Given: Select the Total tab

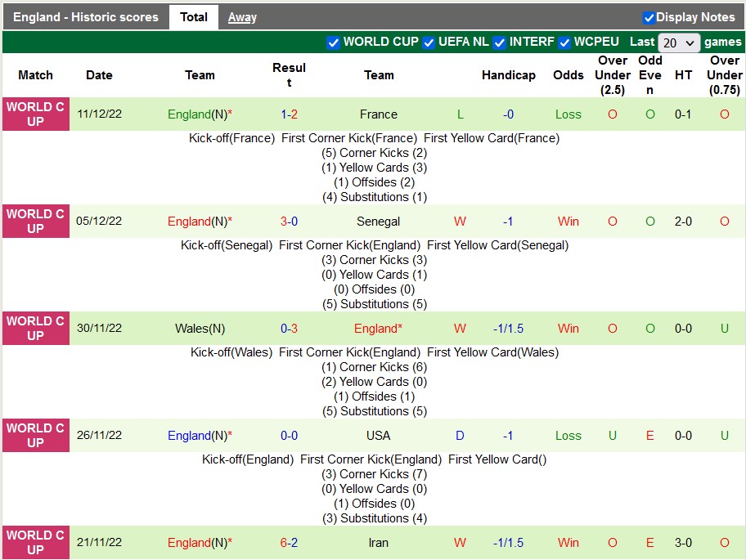Looking at the screenshot, I should pos(194,17).
